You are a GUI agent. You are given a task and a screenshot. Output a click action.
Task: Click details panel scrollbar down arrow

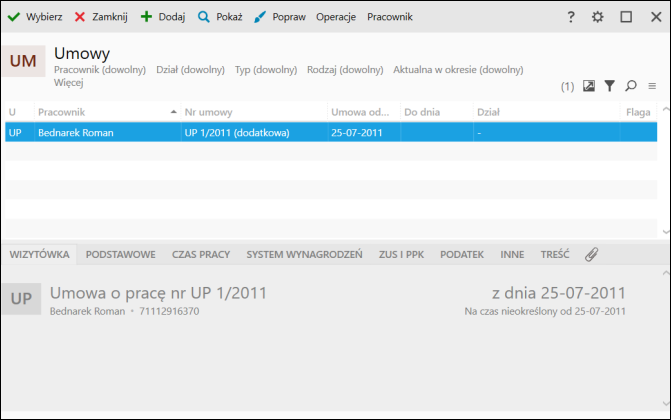click(666, 403)
